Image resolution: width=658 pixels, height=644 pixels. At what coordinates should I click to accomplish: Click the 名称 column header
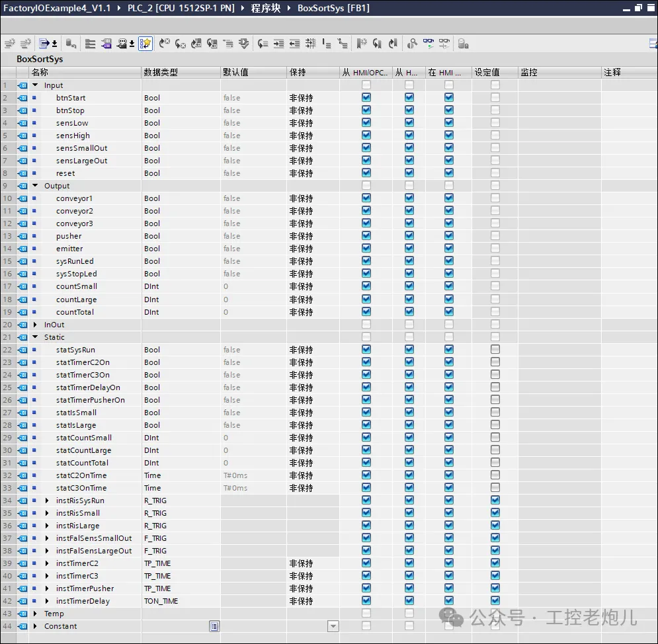coord(85,72)
